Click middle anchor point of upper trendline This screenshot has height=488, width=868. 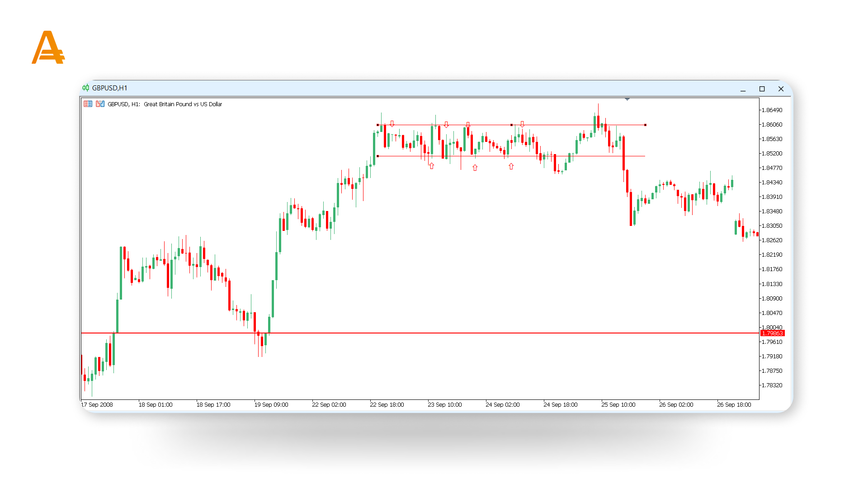511,125
